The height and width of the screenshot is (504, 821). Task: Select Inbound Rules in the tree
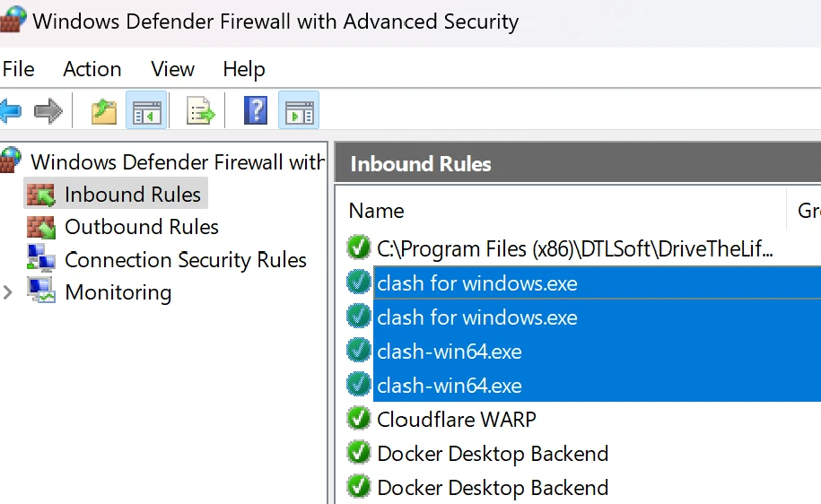tap(133, 194)
